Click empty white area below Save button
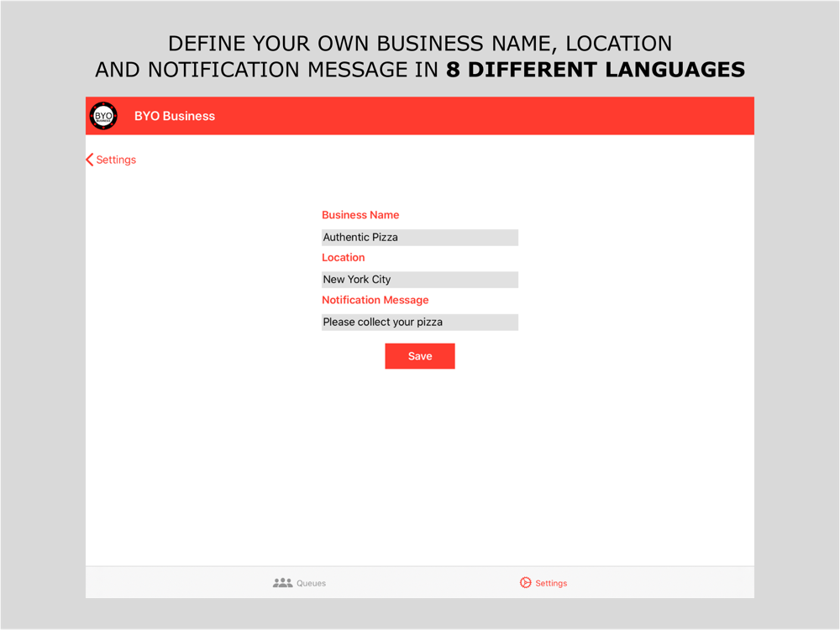Screen dimensions: 840x630 click(420, 466)
